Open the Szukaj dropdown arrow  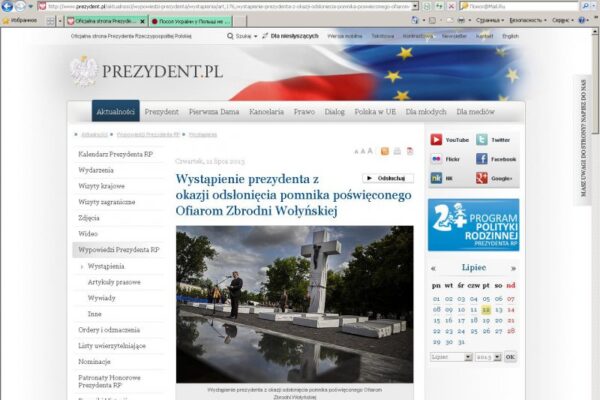click(x=256, y=37)
